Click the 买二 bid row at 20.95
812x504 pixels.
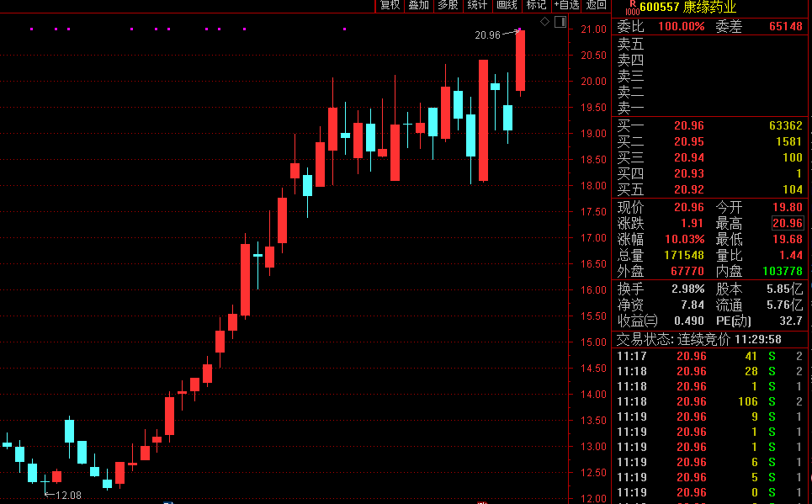coord(709,142)
